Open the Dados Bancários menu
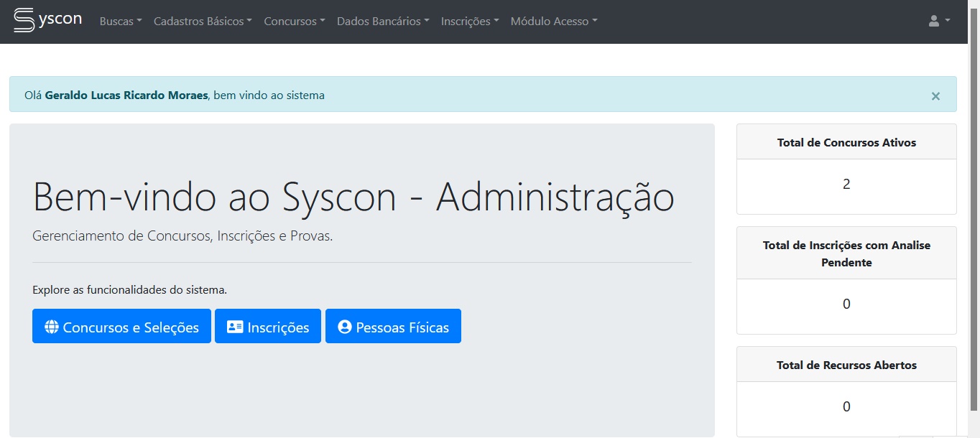The image size is (980, 438). pos(382,22)
